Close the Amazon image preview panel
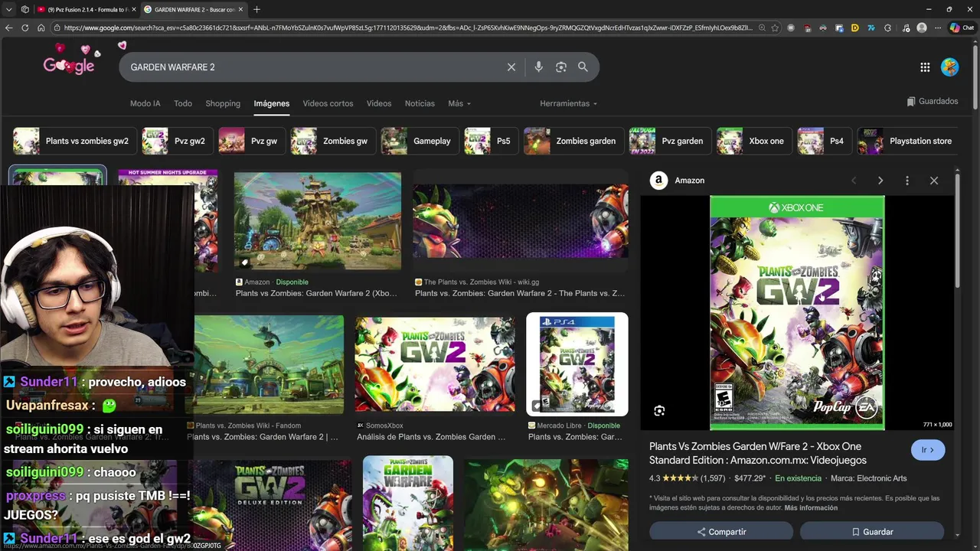 point(934,181)
